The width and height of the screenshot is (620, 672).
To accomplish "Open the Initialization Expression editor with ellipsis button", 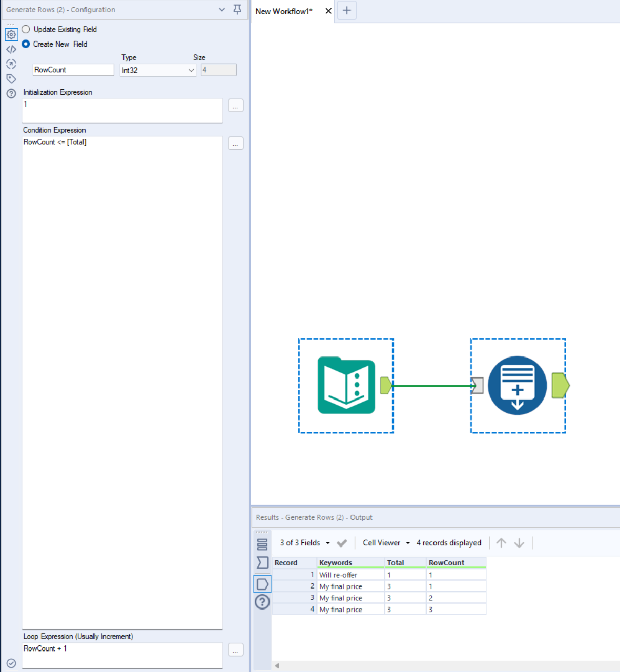I will (x=235, y=106).
